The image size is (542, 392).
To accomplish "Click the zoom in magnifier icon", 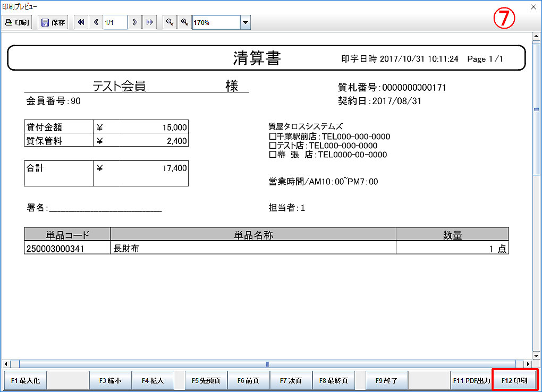I will coord(184,22).
